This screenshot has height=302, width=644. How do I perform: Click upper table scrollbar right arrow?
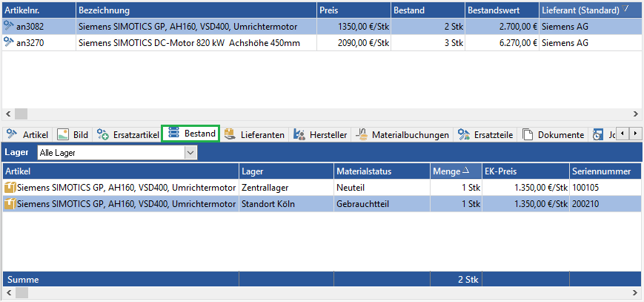636,114
